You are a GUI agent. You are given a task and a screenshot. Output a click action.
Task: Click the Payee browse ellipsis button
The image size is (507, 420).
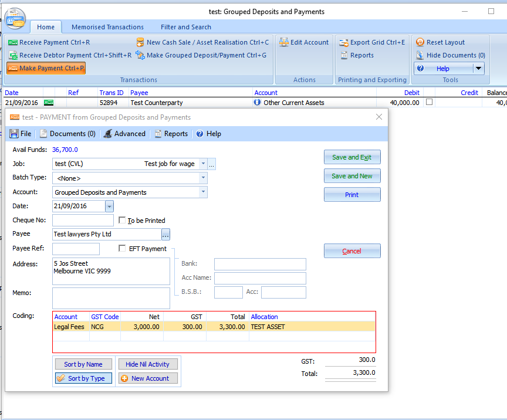(165, 235)
